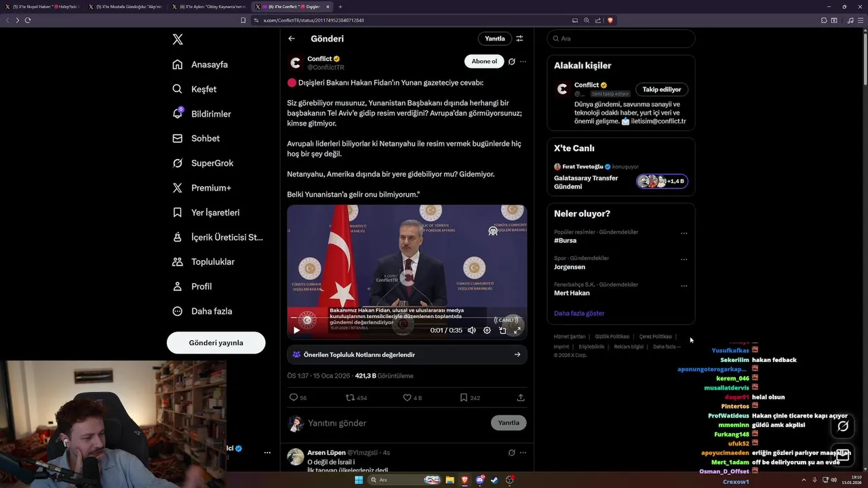The height and width of the screenshot is (488, 868).
Task: Click Takip ediliyor button
Action: pyautogui.click(x=662, y=89)
